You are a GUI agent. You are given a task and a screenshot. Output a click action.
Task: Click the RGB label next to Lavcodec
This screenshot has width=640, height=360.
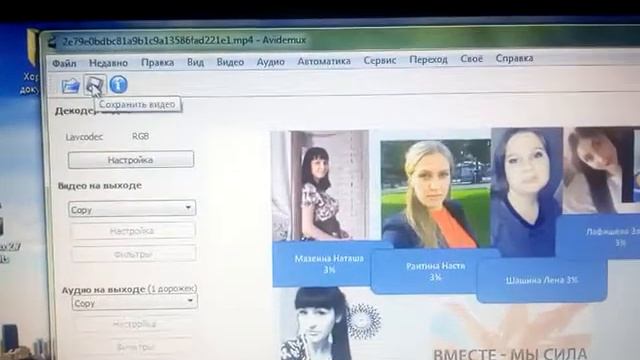pyautogui.click(x=140, y=136)
